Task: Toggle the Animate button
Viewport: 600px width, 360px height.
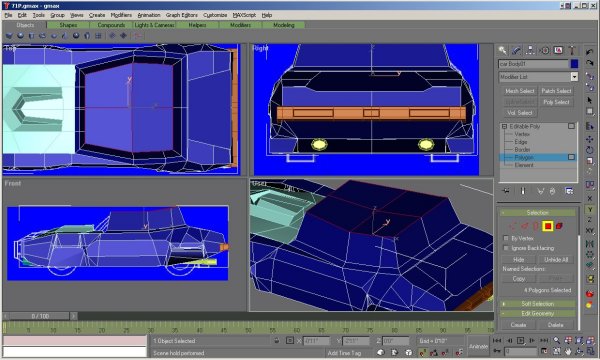Action: pyautogui.click(x=478, y=346)
